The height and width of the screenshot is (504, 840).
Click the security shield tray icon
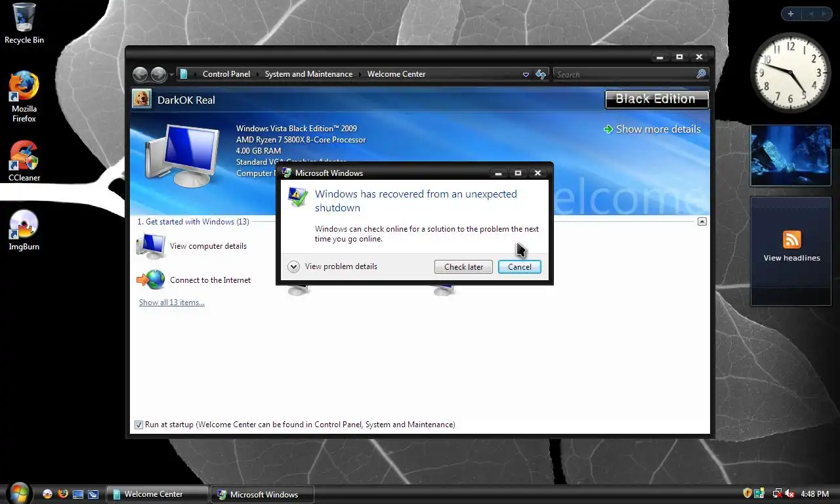(x=747, y=493)
